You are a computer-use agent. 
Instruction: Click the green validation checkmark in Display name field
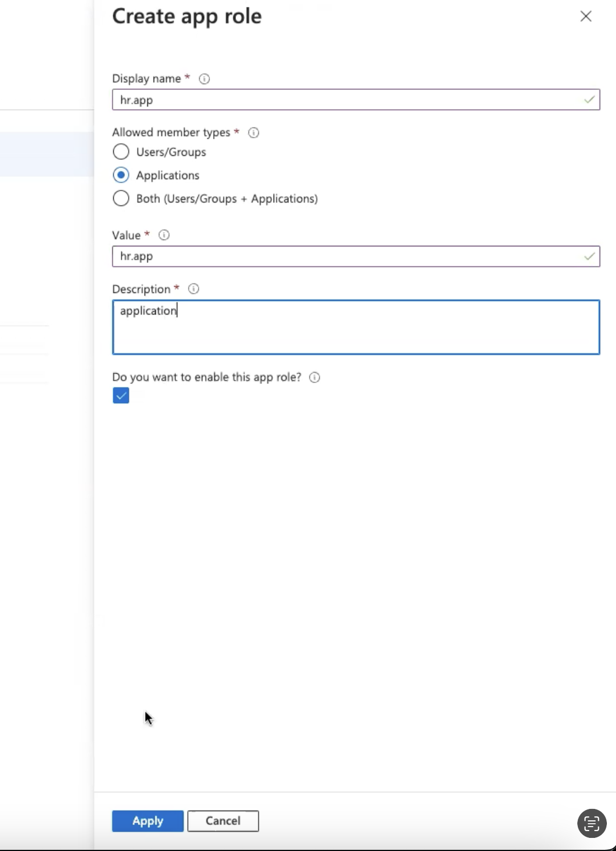tap(589, 100)
